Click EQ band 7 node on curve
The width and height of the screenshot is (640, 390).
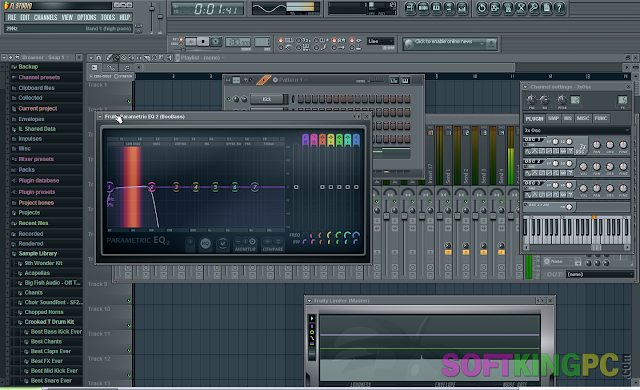[x=254, y=187]
